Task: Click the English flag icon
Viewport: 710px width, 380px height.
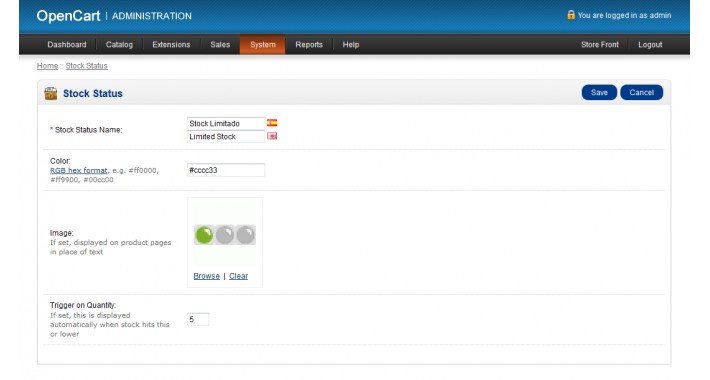Action: click(x=272, y=136)
